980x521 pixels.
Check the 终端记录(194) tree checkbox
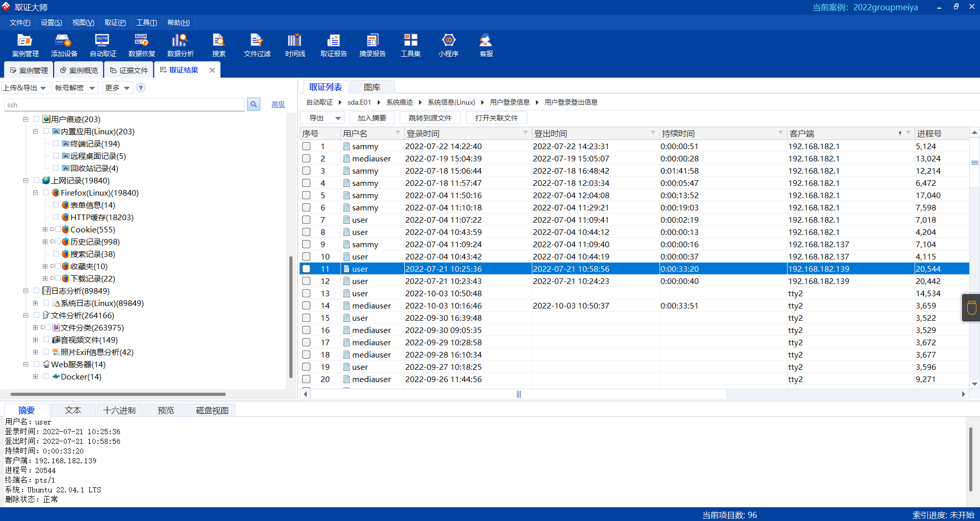[x=56, y=144]
